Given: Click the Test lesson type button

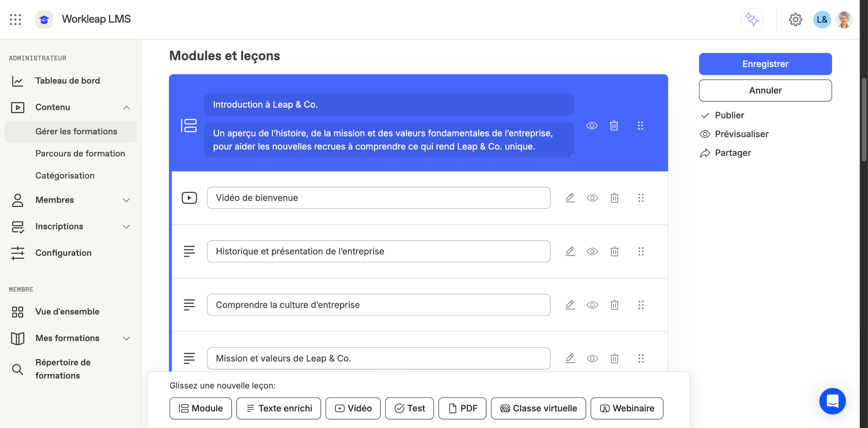Looking at the screenshot, I should 409,408.
